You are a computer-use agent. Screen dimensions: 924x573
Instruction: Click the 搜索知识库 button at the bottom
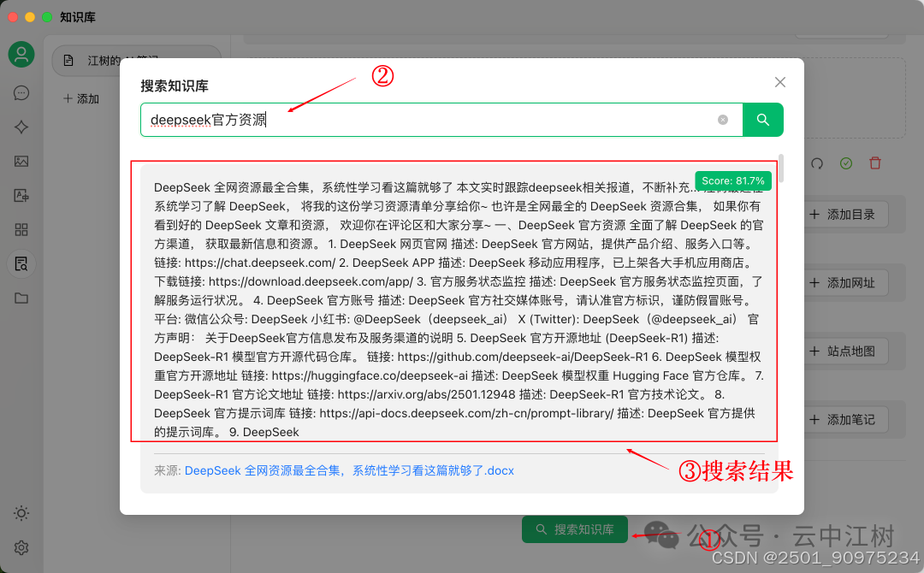click(x=575, y=529)
